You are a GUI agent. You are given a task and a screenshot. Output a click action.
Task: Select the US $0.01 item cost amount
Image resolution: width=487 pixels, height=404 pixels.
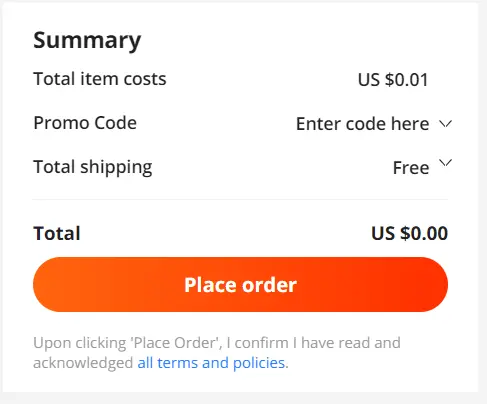click(x=393, y=80)
